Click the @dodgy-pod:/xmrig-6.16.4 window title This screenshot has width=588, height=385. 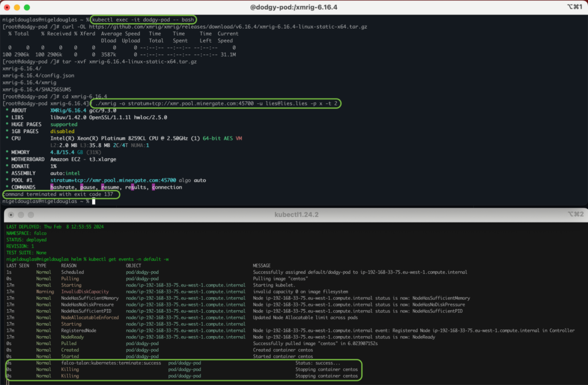click(x=293, y=7)
